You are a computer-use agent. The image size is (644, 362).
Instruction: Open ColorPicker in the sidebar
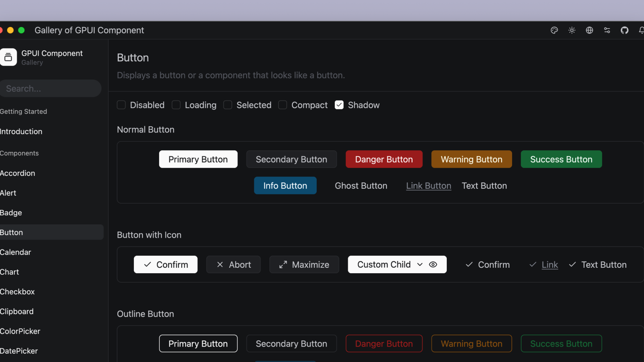20,331
